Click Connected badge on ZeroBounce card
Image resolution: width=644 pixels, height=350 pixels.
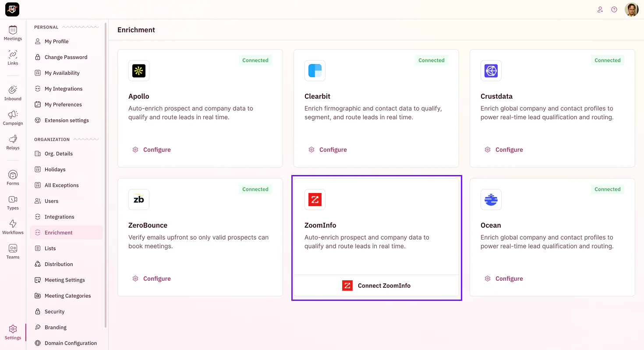(x=255, y=189)
